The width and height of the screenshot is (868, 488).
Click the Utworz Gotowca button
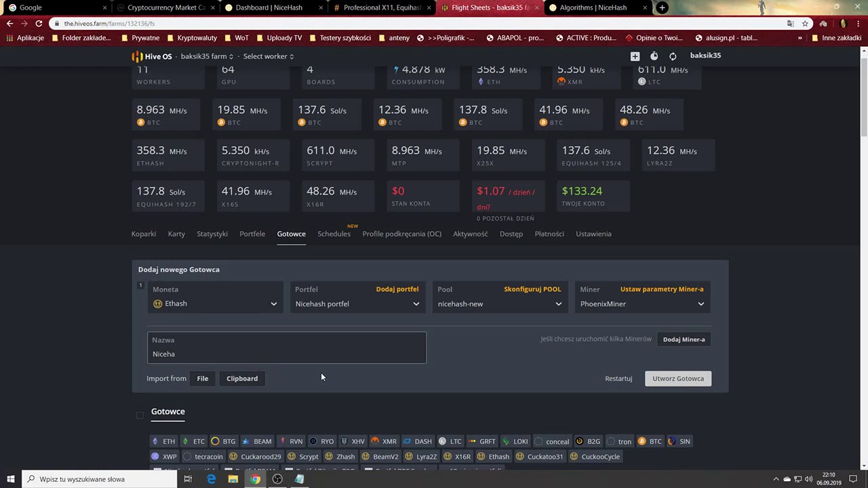[x=678, y=378]
